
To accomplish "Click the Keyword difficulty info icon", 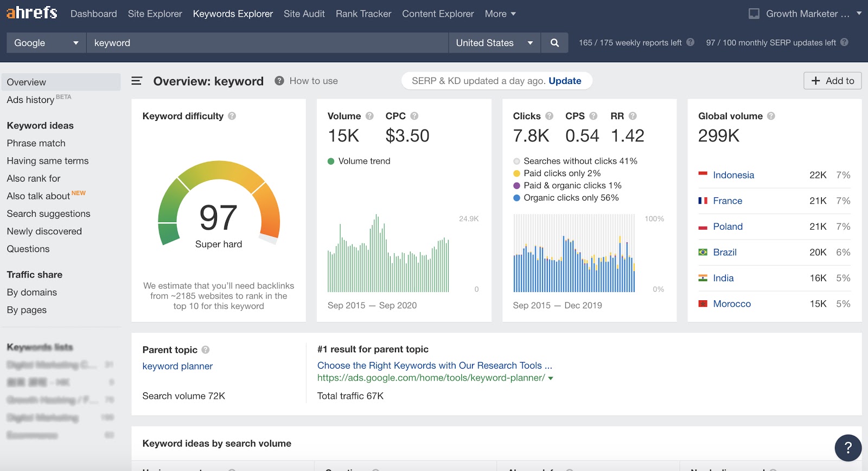I will click(232, 116).
